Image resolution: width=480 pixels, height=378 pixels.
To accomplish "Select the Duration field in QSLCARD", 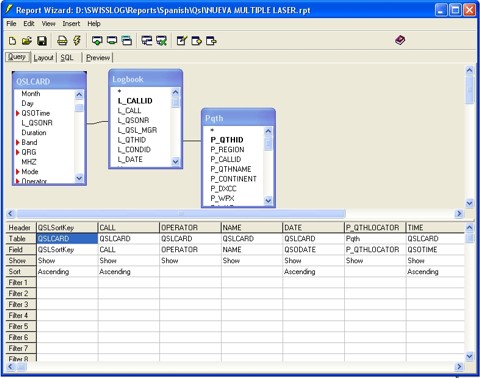I will point(34,133).
